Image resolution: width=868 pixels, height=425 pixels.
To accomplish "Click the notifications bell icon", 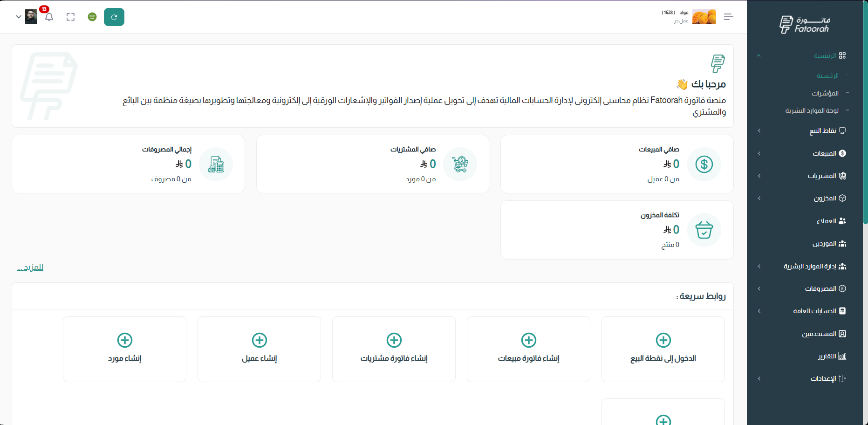I will click(x=49, y=17).
